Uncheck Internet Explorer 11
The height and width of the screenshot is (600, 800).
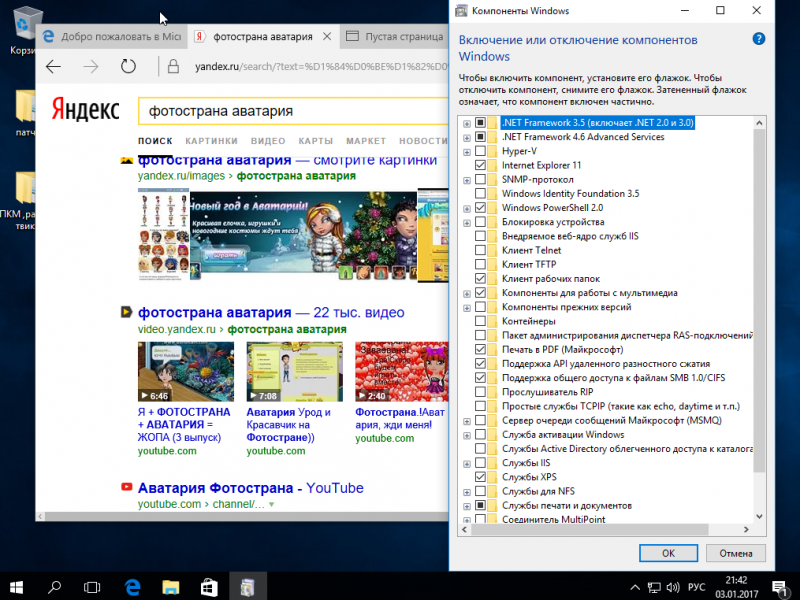(x=480, y=165)
